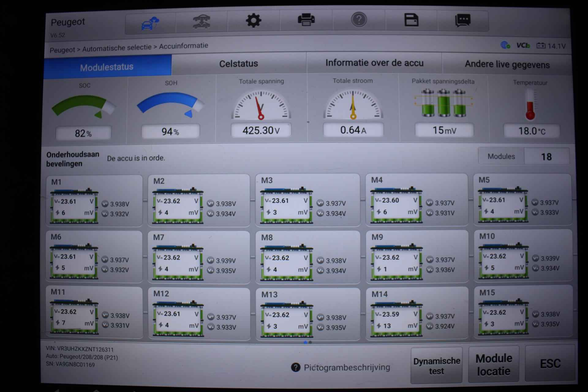The height and width of the screenshot is (392, 588).
Task: Click the car service hands icon
Action: tap(202, 22)
